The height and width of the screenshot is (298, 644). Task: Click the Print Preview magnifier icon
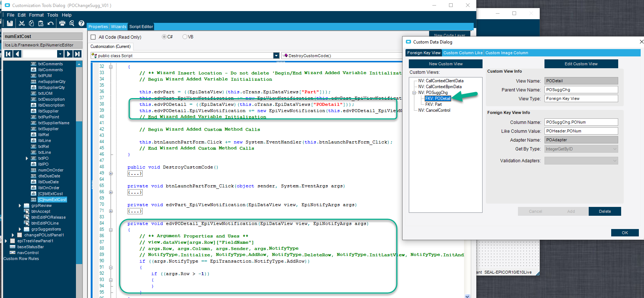(x=72, y=23)
